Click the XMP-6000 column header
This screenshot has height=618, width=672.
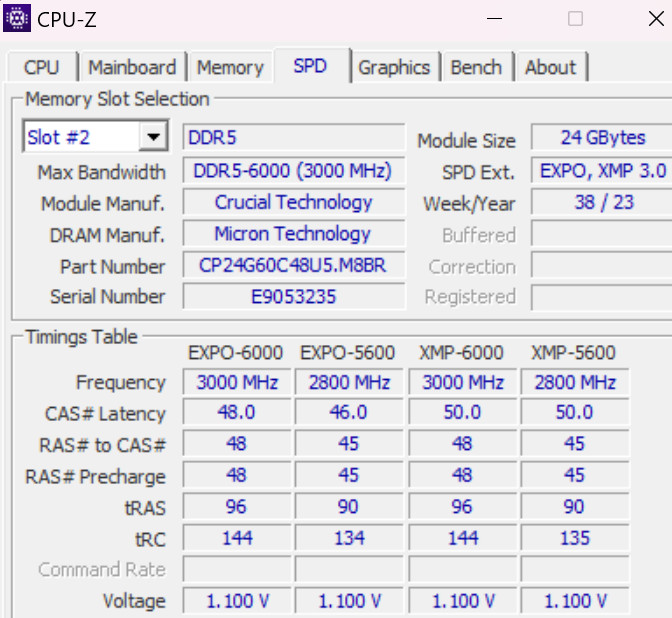(x=461, y=353)
